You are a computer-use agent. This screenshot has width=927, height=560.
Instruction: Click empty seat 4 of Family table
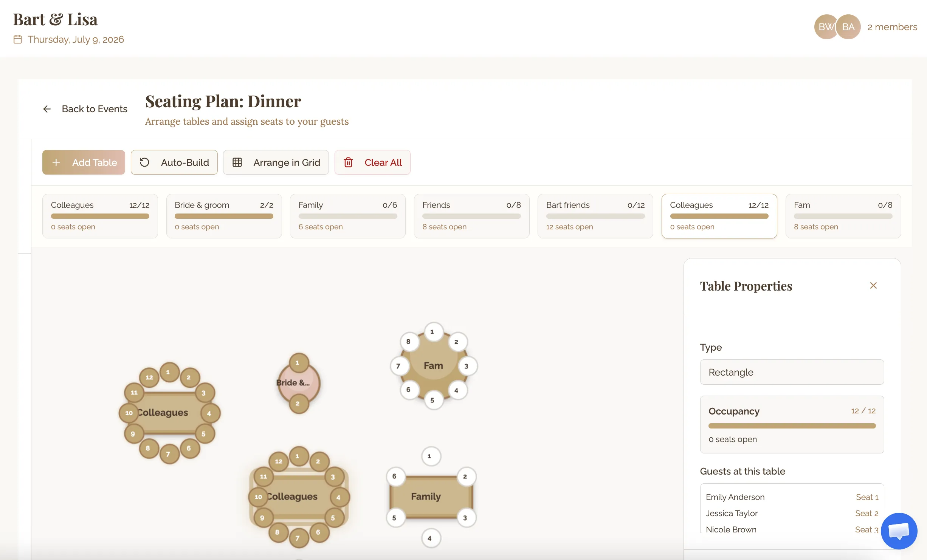(x=430, y=538)
